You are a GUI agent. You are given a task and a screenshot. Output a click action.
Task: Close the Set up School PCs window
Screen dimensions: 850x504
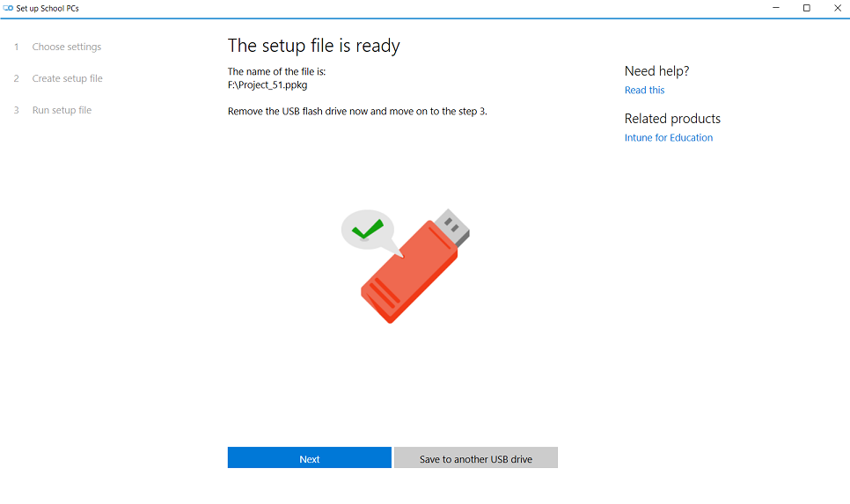coord(837,8)
